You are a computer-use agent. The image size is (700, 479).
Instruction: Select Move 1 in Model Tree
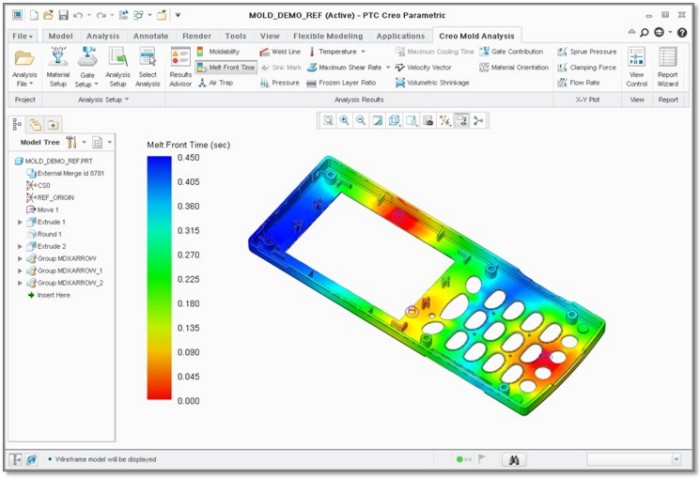pos(42,210)
